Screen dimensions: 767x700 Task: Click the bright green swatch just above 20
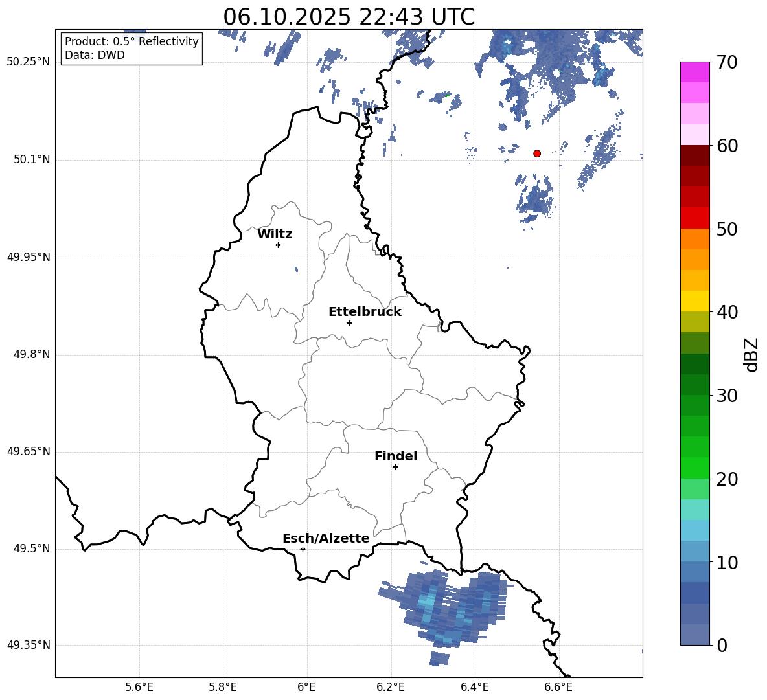pos(694,468)
